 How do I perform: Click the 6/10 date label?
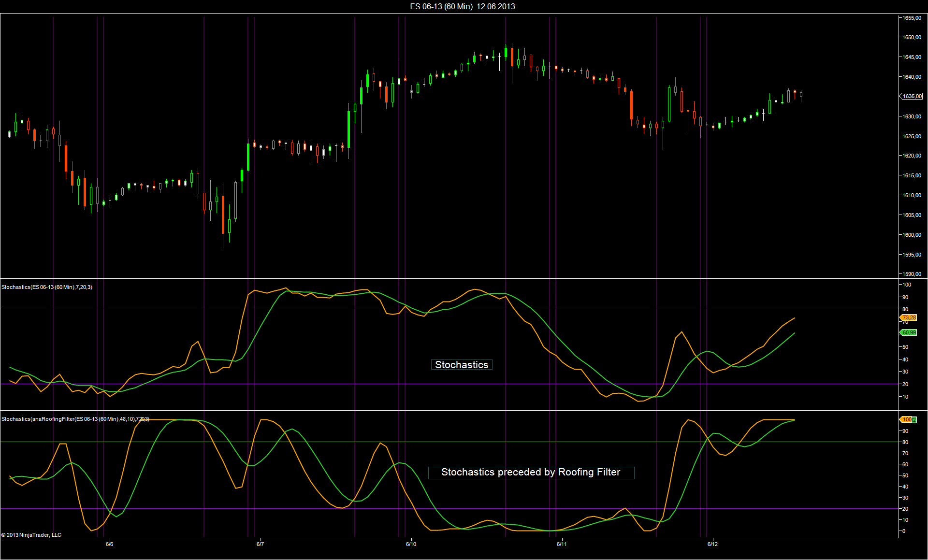pyautogui.click(x=411, y=544)
